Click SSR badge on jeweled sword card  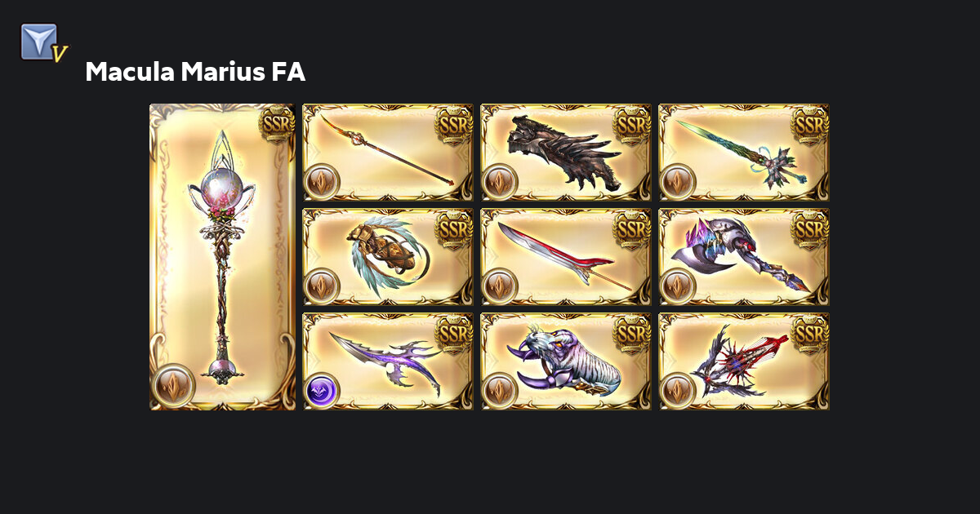pyautogui.click(x=810, y=125)
